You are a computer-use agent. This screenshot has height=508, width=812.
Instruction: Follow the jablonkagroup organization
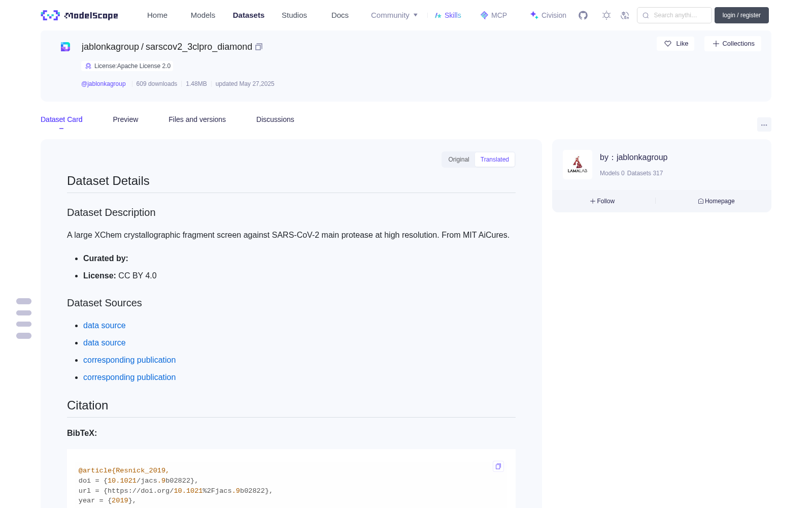tap(602, 201)
